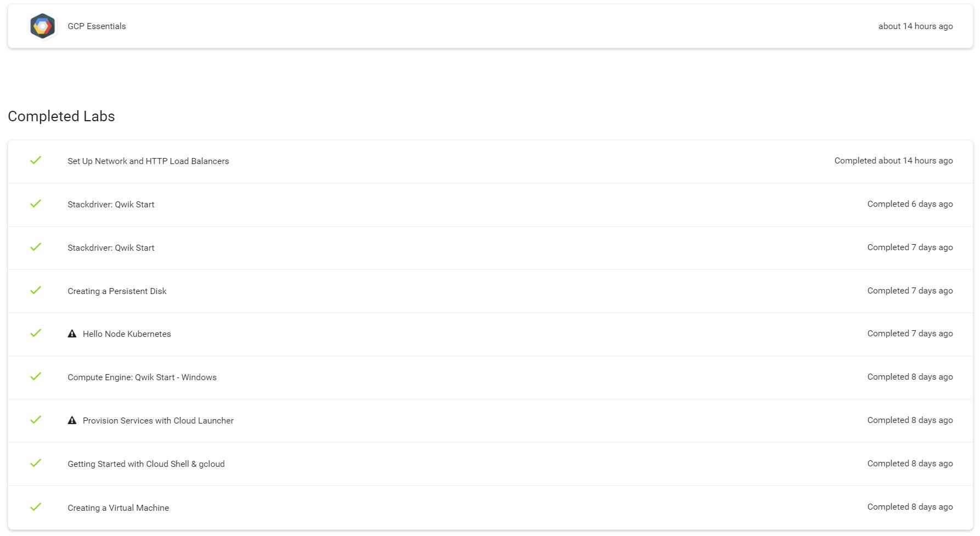
Task: Open the GCP Essentials quest title
Action: (97, 26)
